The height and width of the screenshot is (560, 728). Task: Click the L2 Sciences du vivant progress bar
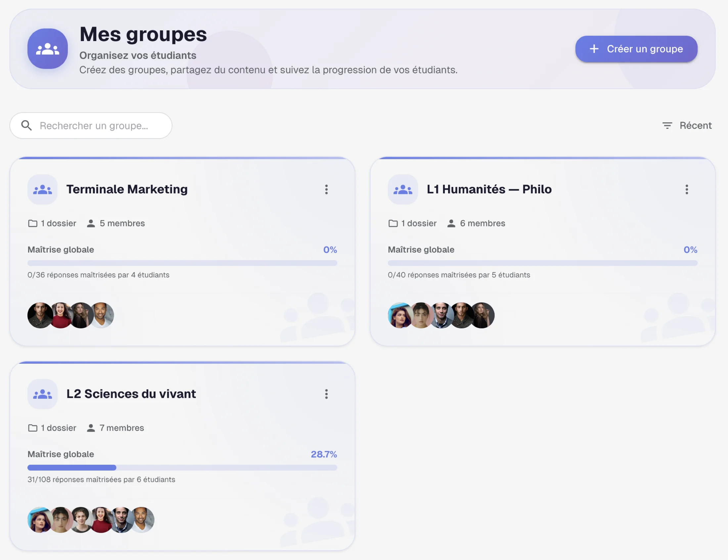pyautogui.click(x=182, y=468)
